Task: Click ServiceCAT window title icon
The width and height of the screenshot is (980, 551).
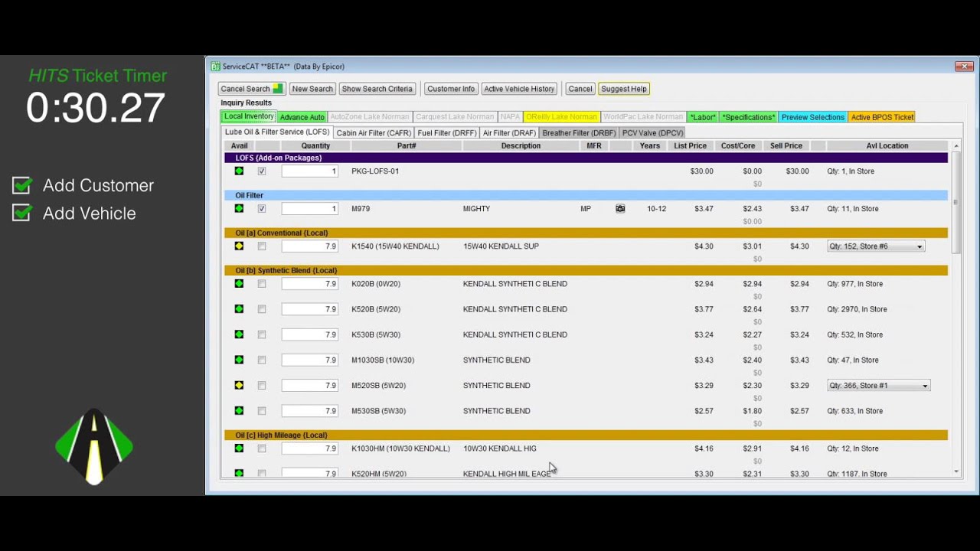Action: coord(215,67)
